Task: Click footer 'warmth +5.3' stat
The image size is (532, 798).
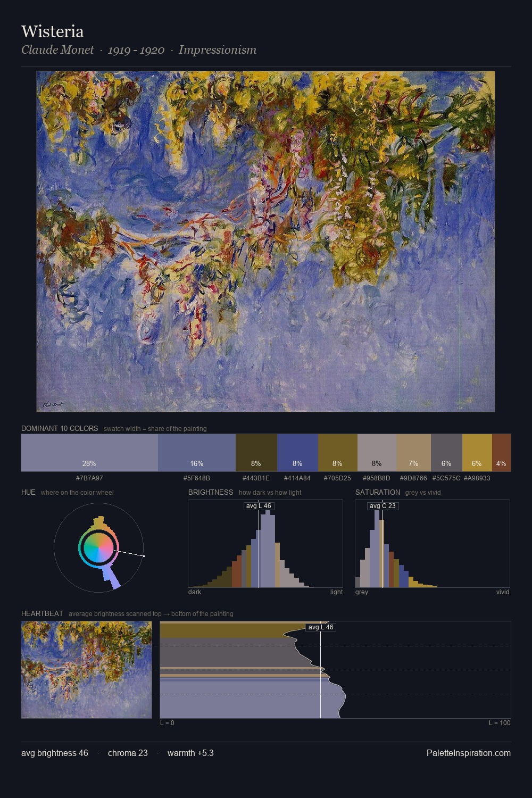Action: point(190,753)
